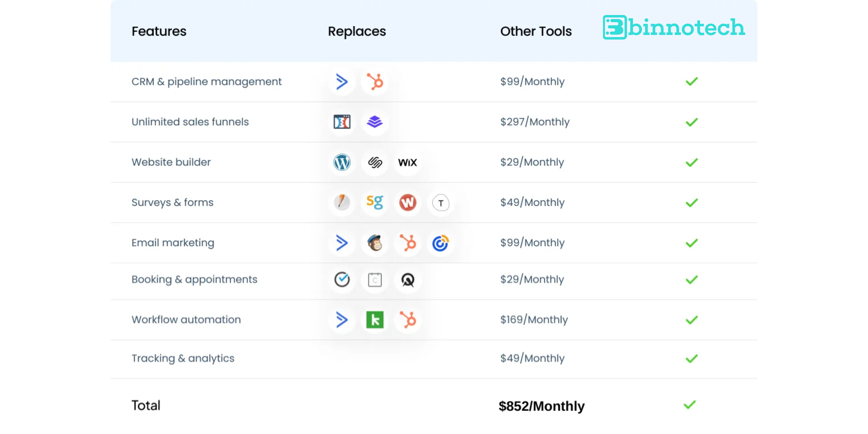
Task: Click the ClickFunnels icon in the sales funnels row
Action: point(342,122)
